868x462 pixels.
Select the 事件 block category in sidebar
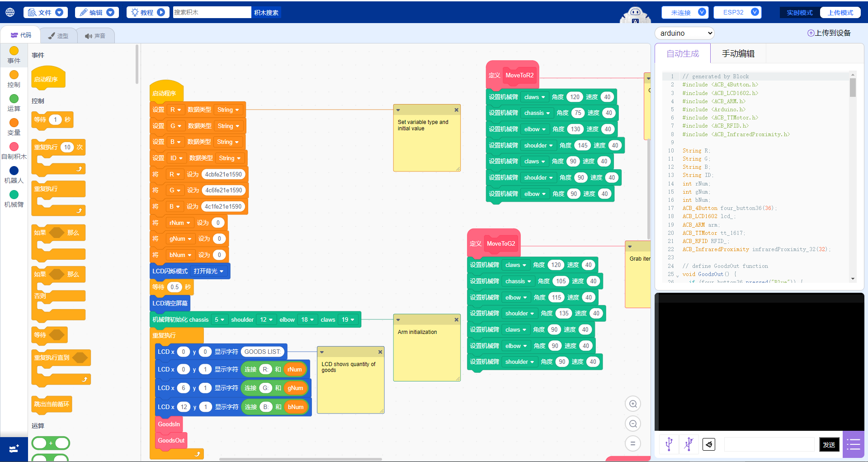tap(14, 55)
